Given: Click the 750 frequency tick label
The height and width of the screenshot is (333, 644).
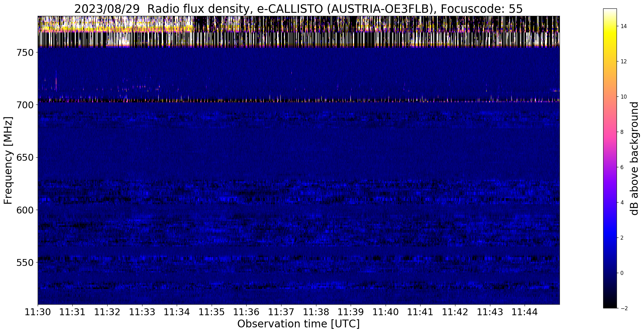Looking at the screenshot, I should coord(25,52).
